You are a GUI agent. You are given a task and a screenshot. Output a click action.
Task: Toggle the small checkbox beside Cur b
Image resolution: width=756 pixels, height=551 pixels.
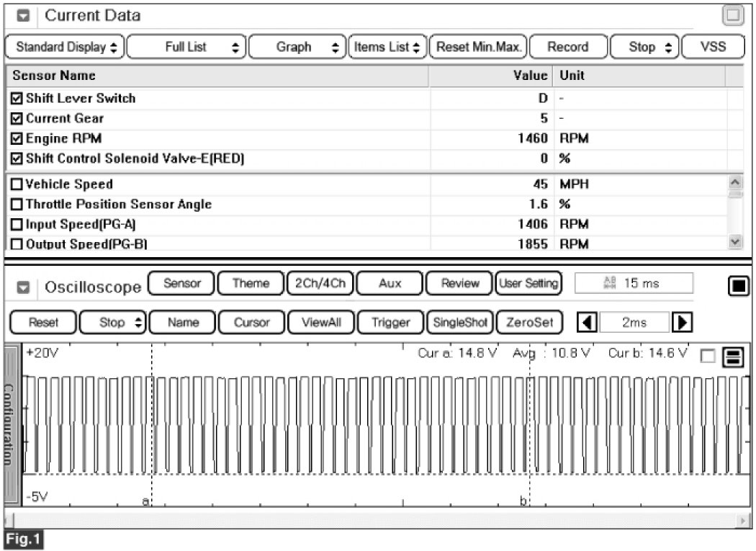(x=707, y=356)
